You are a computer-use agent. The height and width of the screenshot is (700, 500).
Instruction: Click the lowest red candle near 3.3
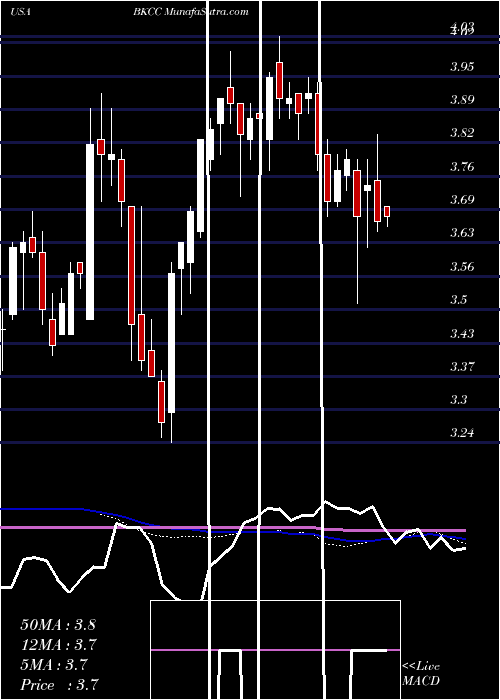click(161, 402)
